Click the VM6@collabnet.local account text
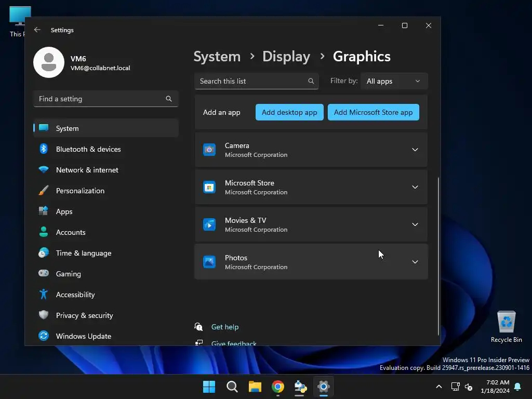The width and height of the screenshot is (532, 399). click(100, 68)
